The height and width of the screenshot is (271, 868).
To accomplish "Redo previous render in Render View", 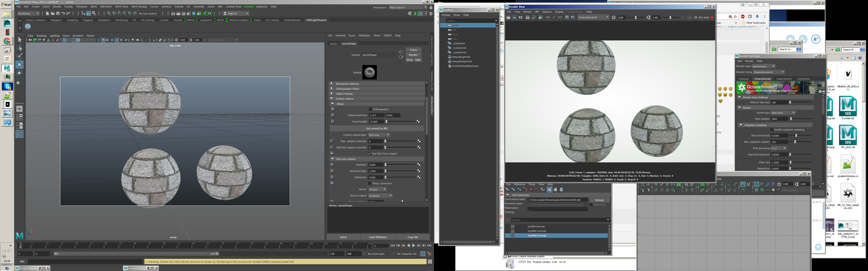I will pyautogui.click(x=508, y=18).
